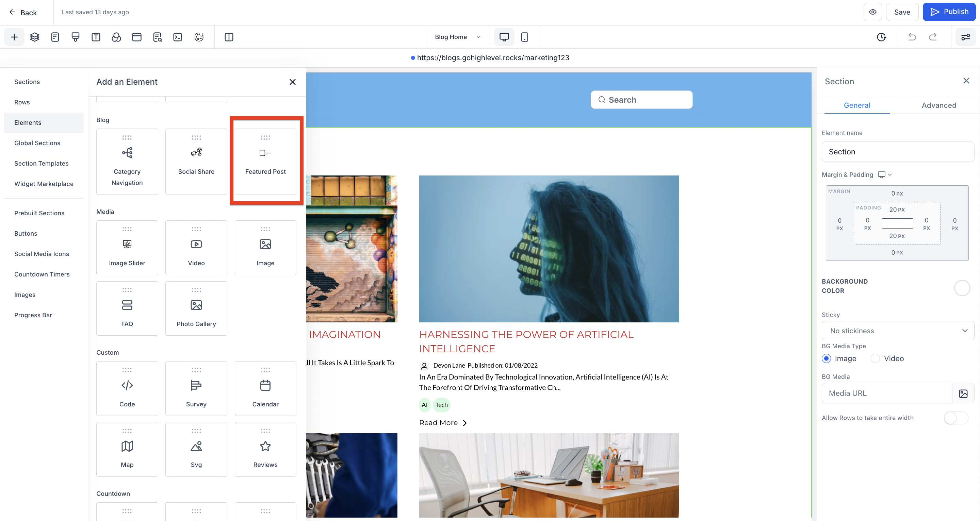Click the plus add element icon

point(14,37)
